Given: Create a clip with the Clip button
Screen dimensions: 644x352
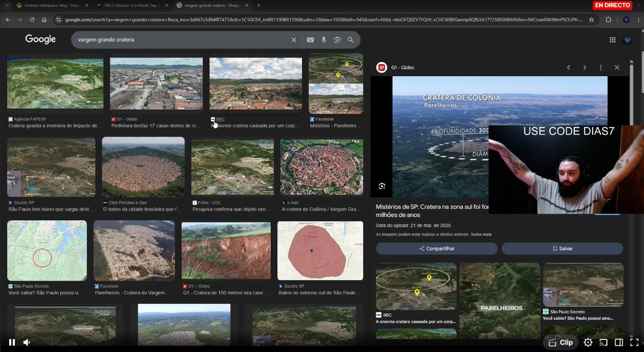Looking at the screenshot, I should [x=560, y=342].
